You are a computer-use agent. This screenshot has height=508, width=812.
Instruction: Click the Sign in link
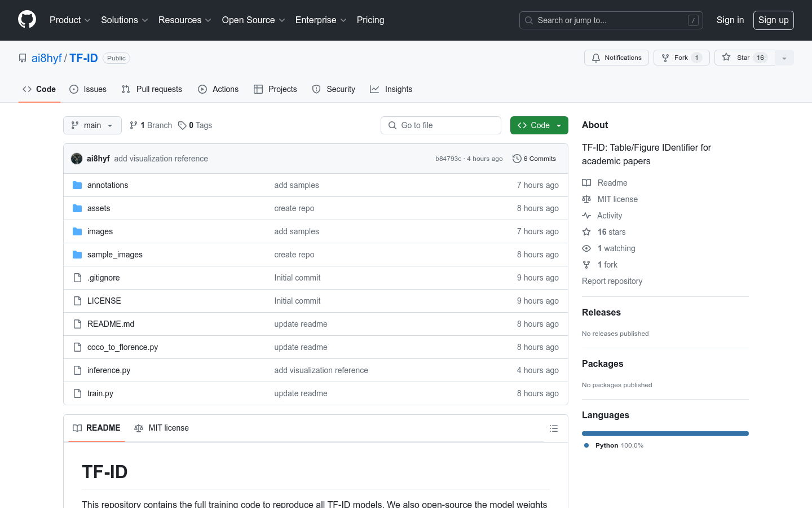[730, 20]
